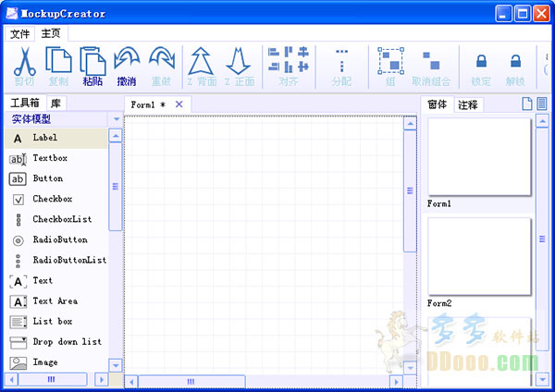
Task: Open the 库 library tab
Action: point(55,104)
